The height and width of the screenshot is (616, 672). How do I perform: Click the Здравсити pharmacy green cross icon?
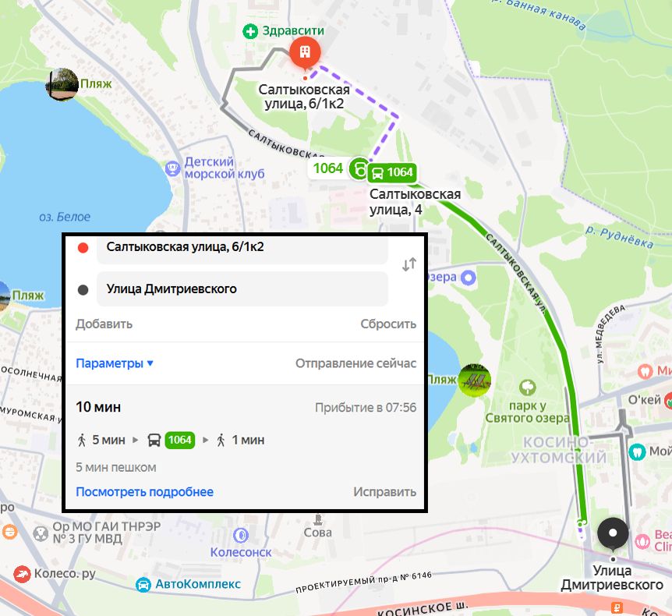coord(249,31)
